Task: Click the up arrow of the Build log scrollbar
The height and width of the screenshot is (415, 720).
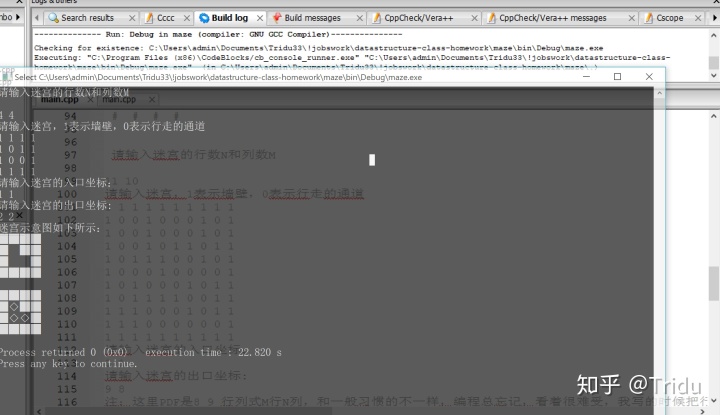Action: tap(714, 35)
